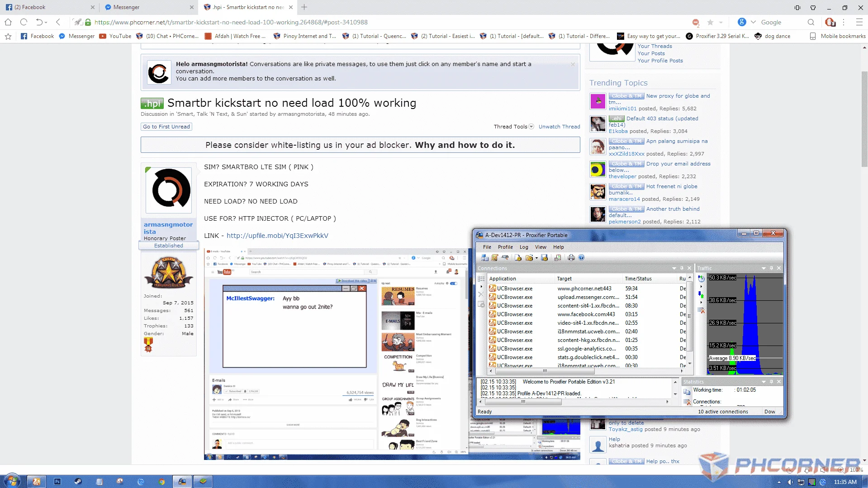Click Proxification Rules toolbar icon in Proxifier
The height and width of the screenshot is (488, 868).
[x=495, y=257]
